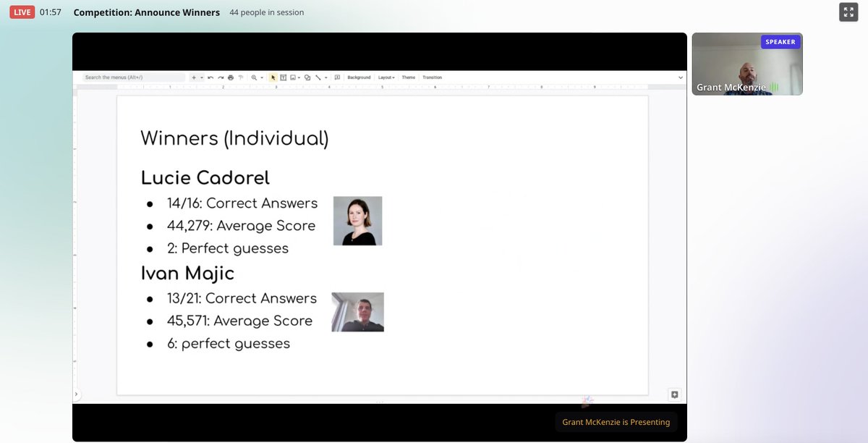868x443 pixels.
Task: Click the LIVE badge
Action: pos(22,12)
